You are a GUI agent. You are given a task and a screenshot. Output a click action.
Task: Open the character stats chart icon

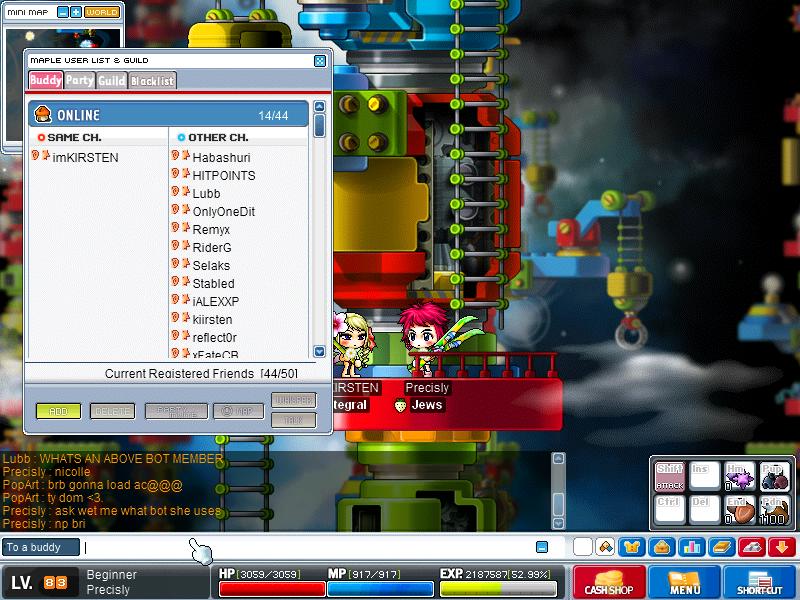pyautogui.click(x=691, y=547)
